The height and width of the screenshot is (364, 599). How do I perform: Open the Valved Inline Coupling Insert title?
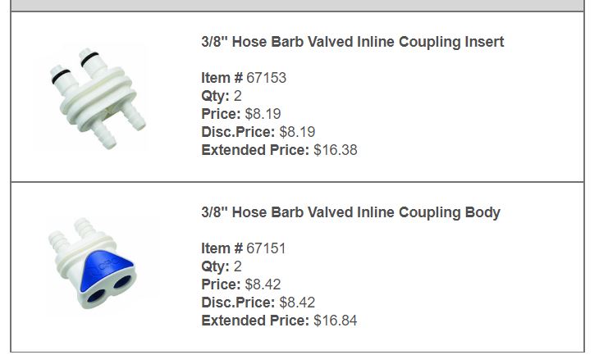pos(353,42)
